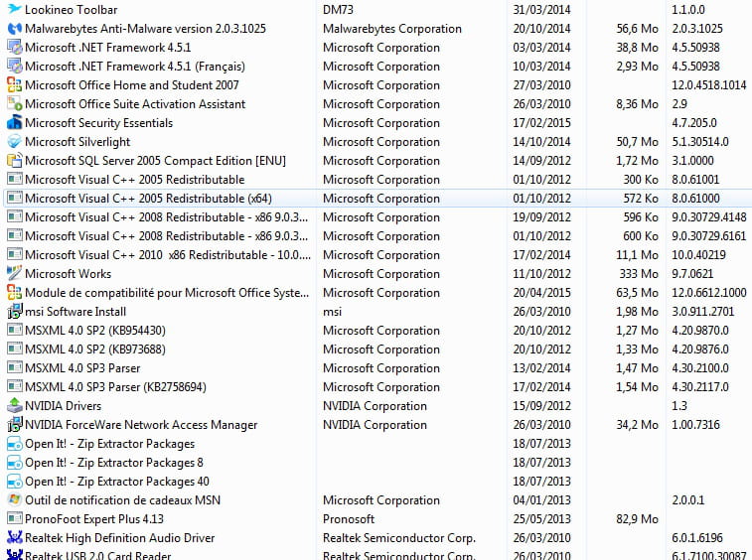Click the Microsoft SQL Server 2005 Compact Edition icon
Viewport: 752px width, 560px height.
tap(14, 161)
